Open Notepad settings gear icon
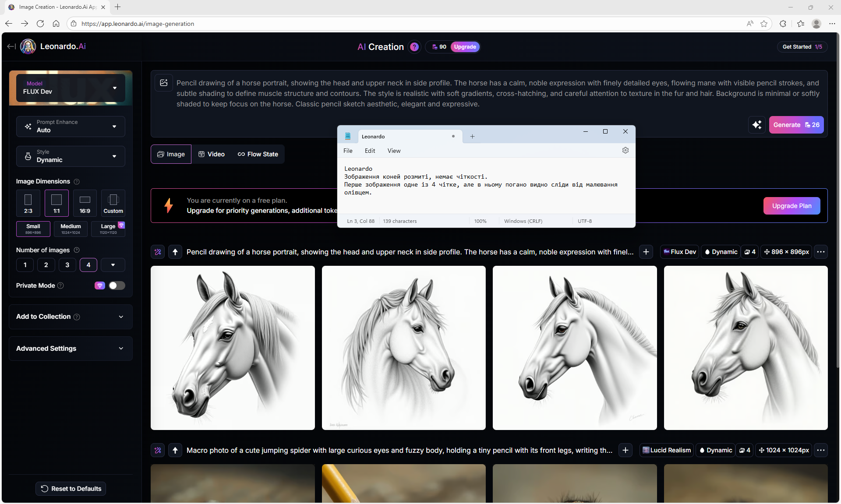This screenshot has height=504, width=841. 625,150
